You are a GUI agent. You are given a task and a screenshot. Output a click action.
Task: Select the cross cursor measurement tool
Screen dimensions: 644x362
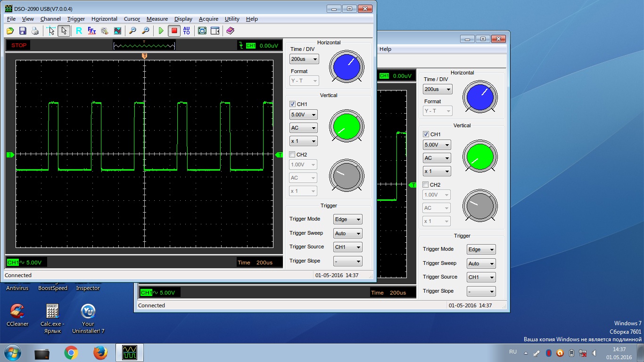pos(51,31)
